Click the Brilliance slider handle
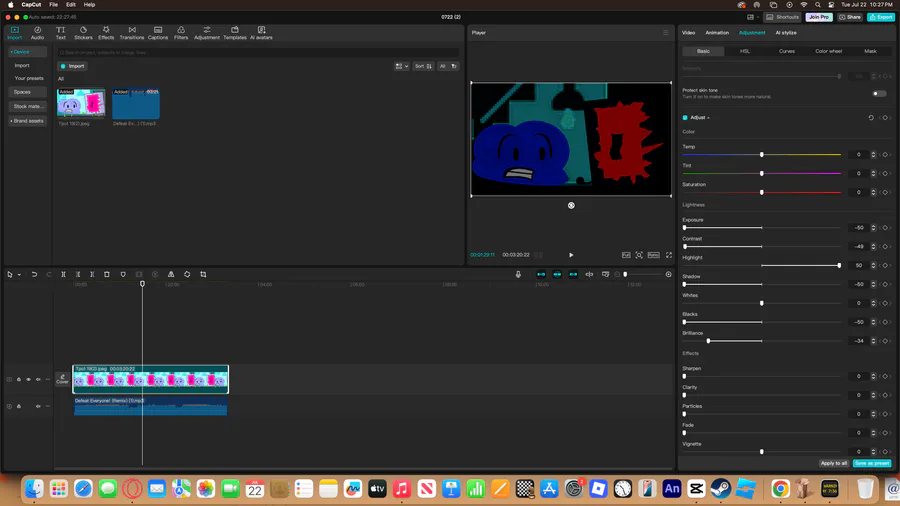The height and width of the screenshot is (506, 900). tap(708, 341)
